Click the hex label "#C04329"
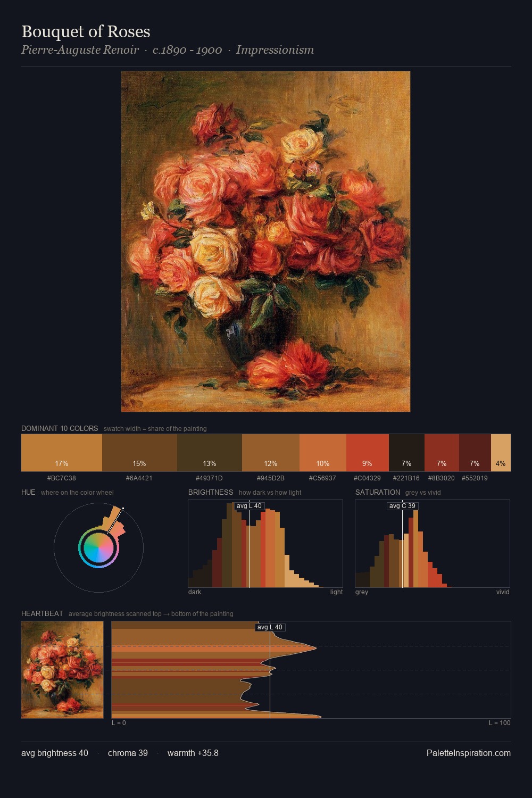 pos(367,478)
